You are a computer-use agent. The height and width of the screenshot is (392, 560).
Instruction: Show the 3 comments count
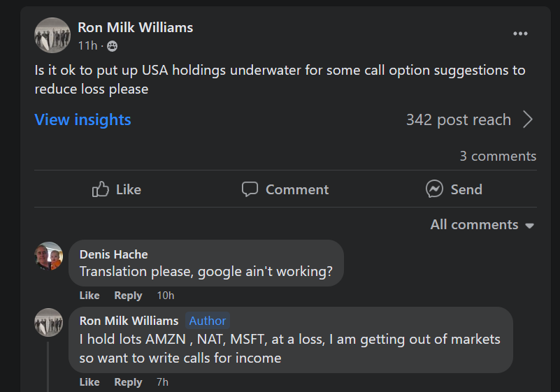click(x=498, y=156)
